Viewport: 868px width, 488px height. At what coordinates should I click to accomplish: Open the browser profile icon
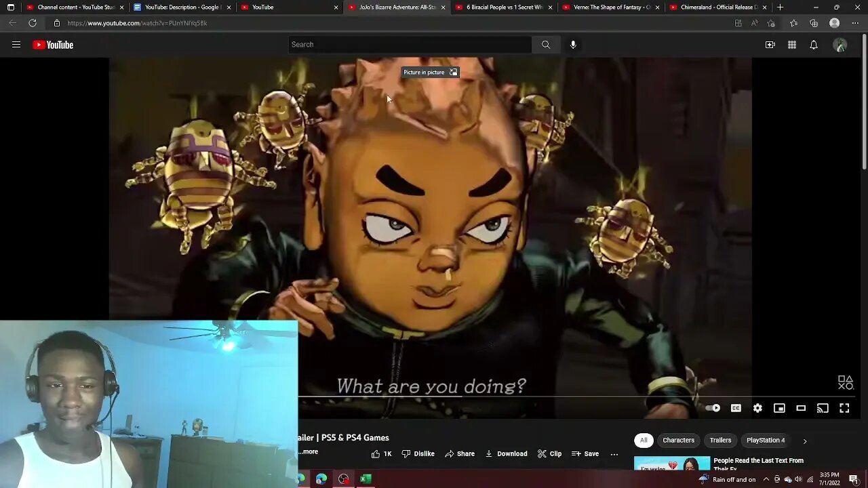click(835, 23)
